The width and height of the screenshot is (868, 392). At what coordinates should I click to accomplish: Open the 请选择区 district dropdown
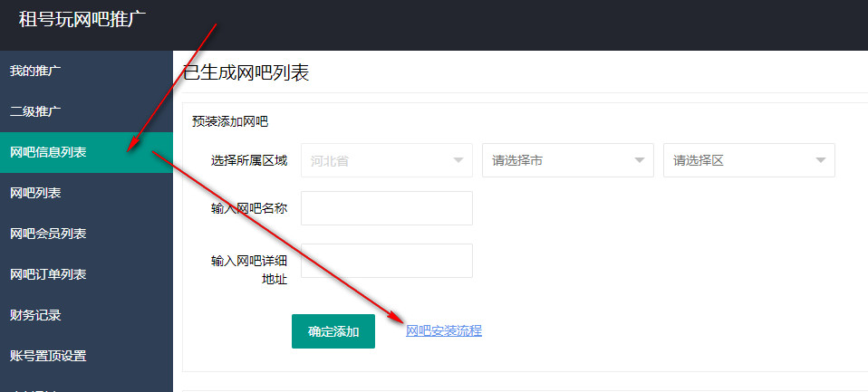click(749, 160)
